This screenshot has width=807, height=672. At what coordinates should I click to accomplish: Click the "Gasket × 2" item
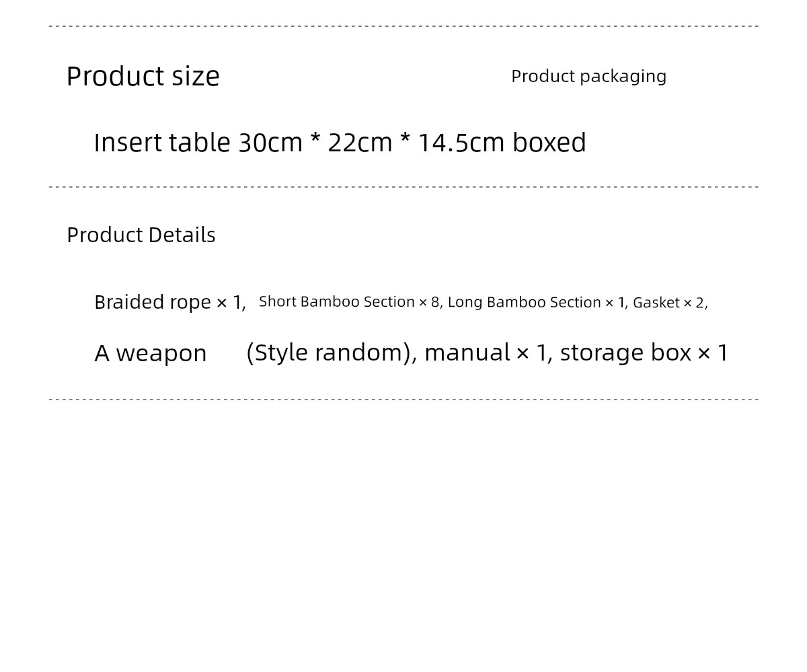click(668, 303)
